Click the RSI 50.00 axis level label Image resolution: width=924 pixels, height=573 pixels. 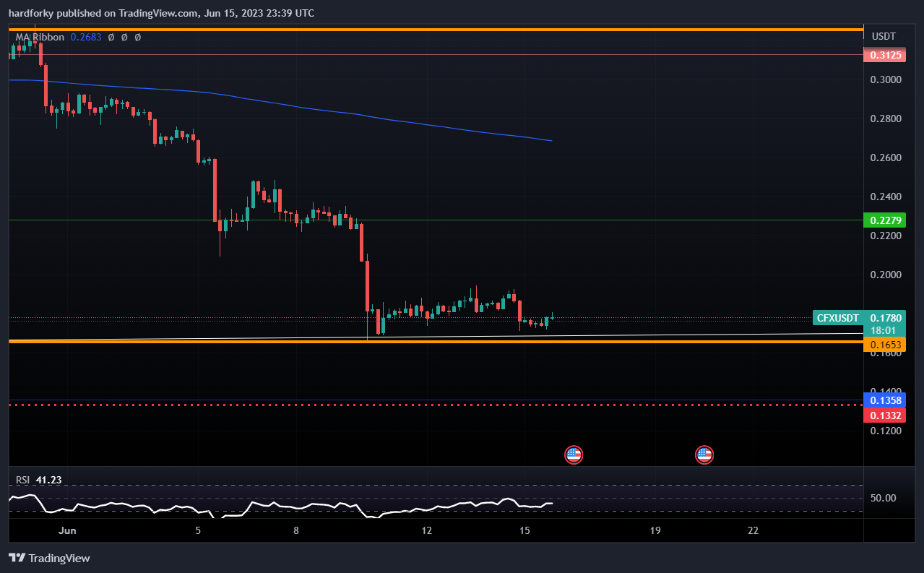tap(883, 498)
